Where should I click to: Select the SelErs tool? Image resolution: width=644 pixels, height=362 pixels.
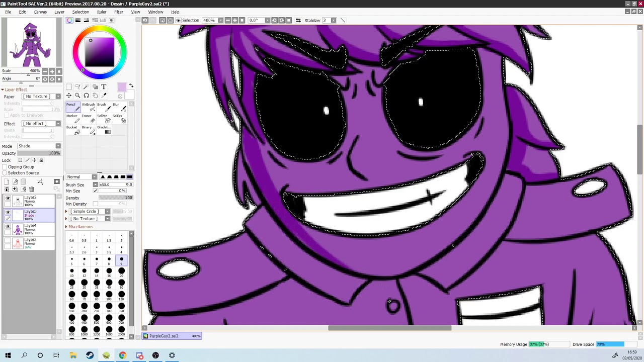pyautogui.click(x=119, y=119)
